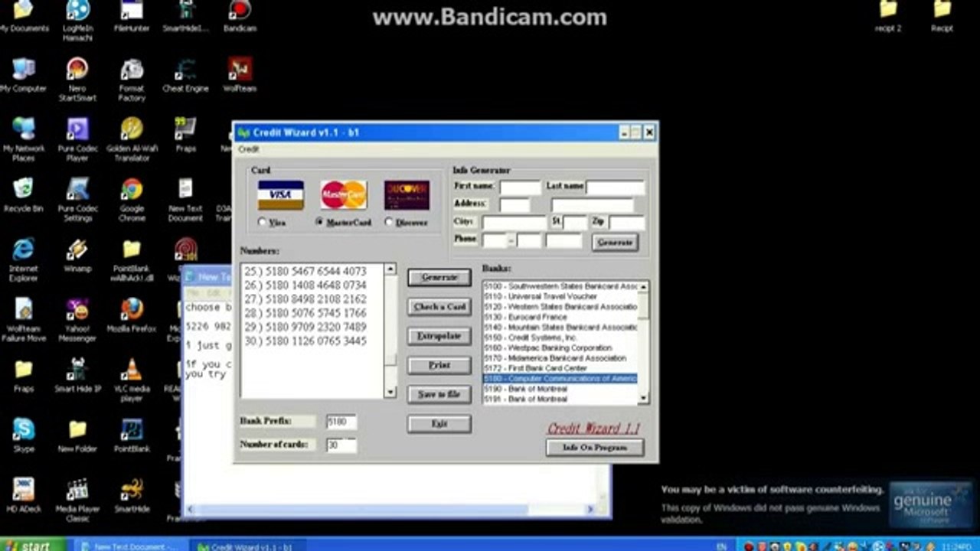Click the Number of cards input field

pyautogui.click(x=341, y=445)
